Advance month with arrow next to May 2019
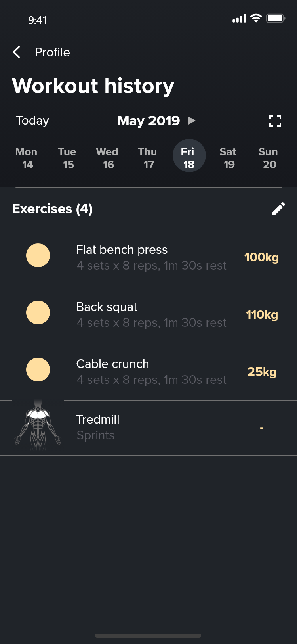Image resolution: width=297 pixels, height=644 pixels. click(192, 121)
